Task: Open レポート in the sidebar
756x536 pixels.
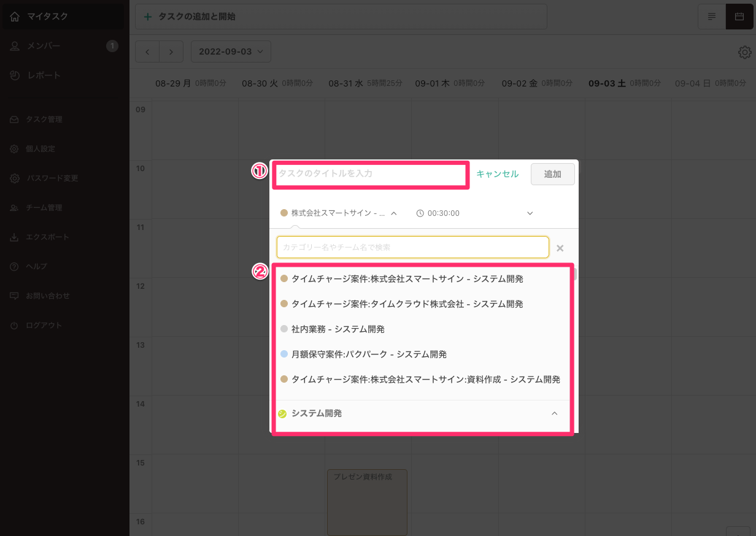Action: click(x=43, y=75)
